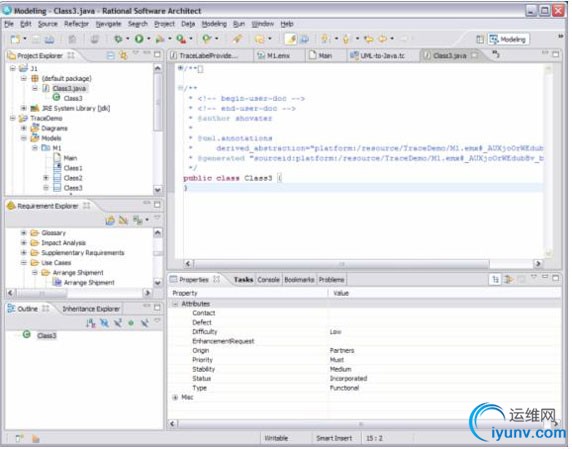Expand Supplementary Requirements folder
The width and height of the screenshot is (572, 449).
click(24, 253)
